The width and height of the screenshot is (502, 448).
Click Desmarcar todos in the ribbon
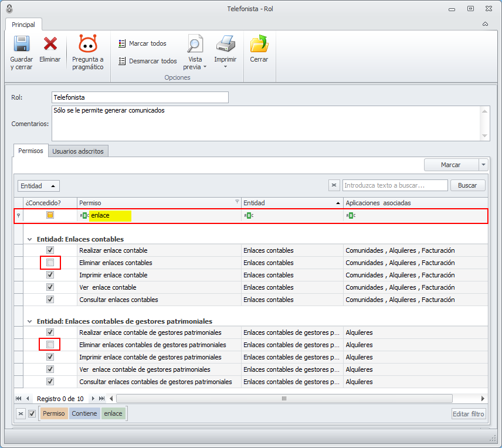pyautogui.click(x=148, y=61)
